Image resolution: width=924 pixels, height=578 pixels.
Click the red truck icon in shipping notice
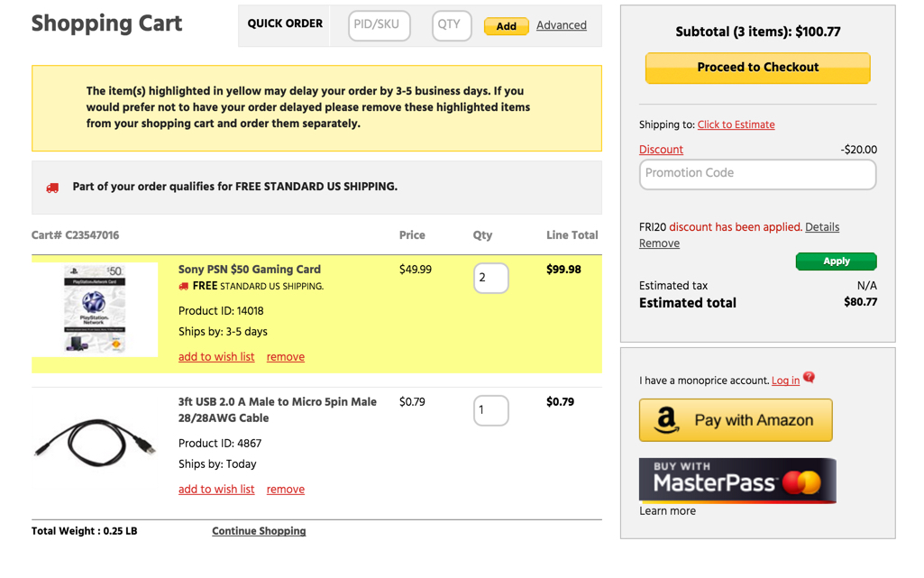[x=52, y=188]
